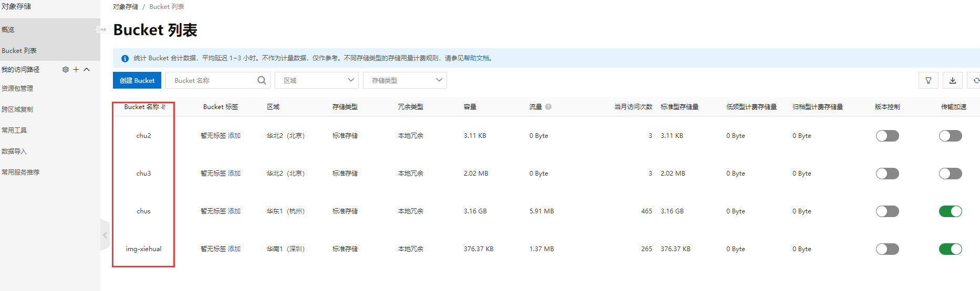980x291 pixels.
Task: Click the 创建 Bucket button
Action: (x=137, y=80)
